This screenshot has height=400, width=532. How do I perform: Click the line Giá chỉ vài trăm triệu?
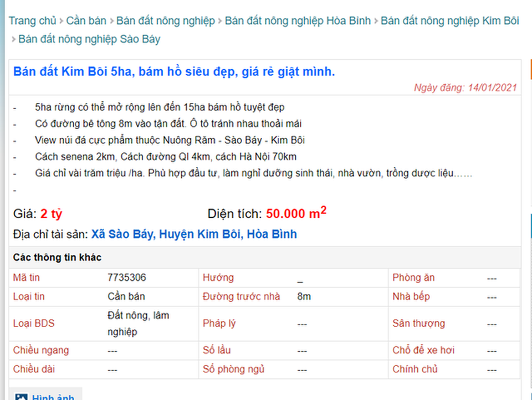(253, 173)
